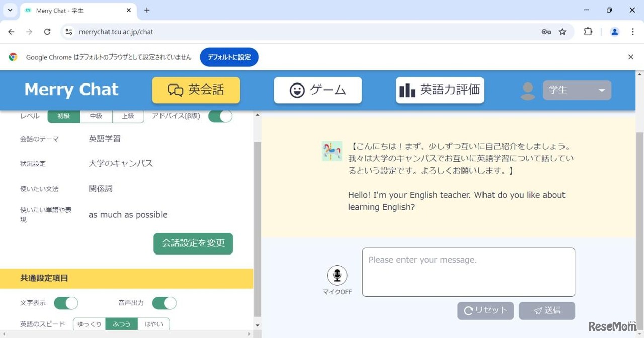Click デフォルトに設定 button
The image size is (644, 338).
[x=229, y=57]
